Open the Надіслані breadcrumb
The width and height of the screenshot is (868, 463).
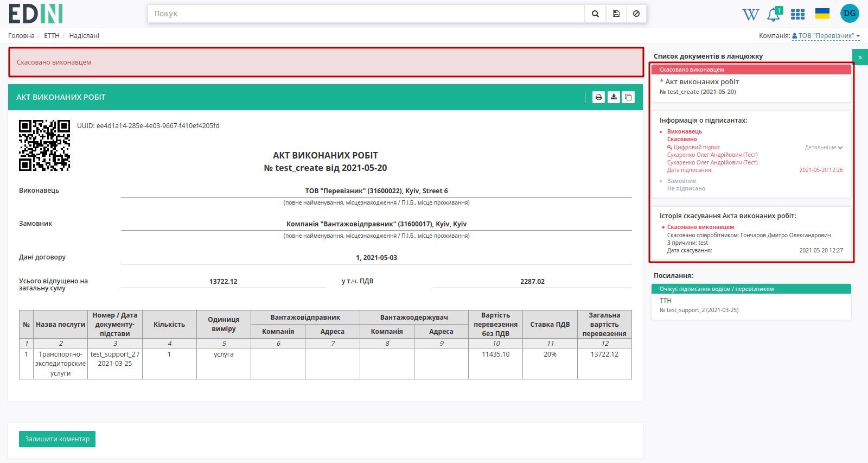point(84,36)
